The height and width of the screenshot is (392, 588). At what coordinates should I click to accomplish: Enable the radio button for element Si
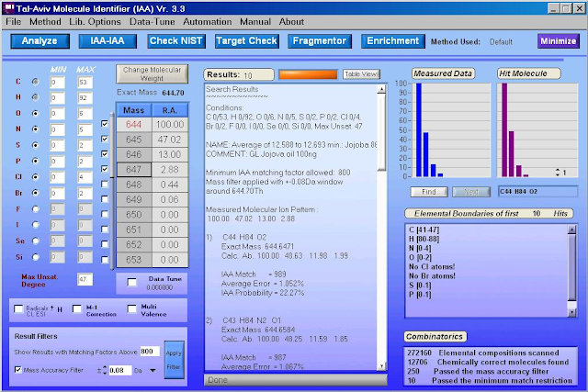click(35, 257)
